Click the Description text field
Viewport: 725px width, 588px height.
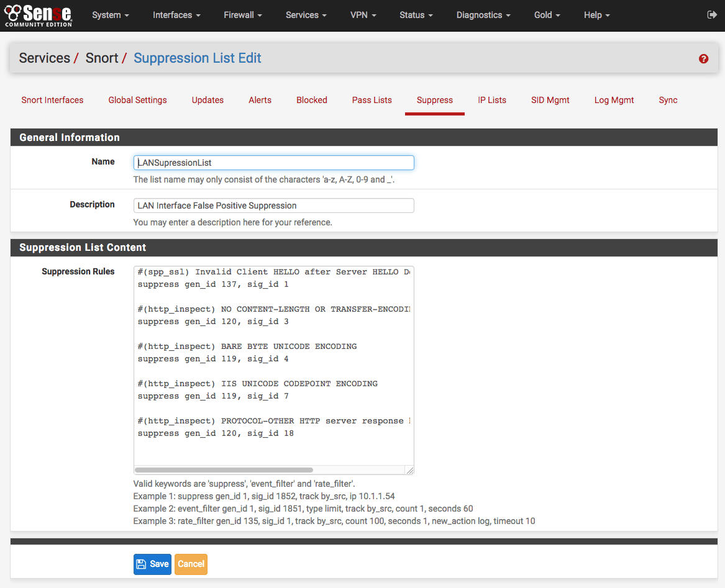pyautogui.click(x=273, y=206)
